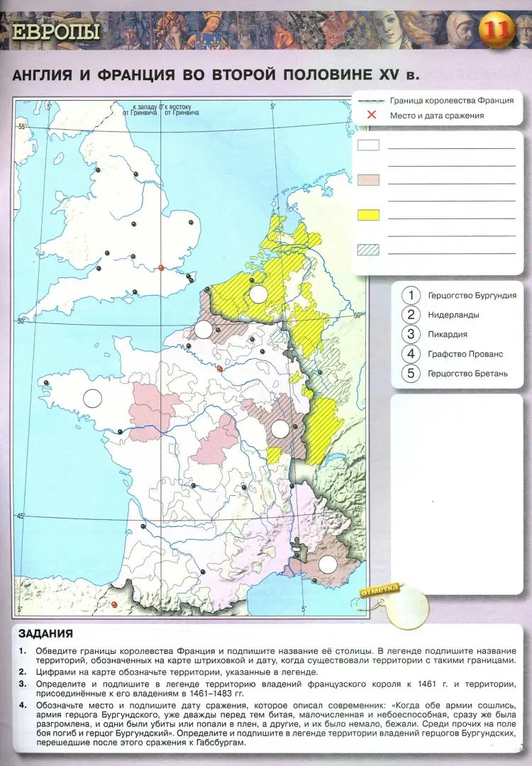Select the hatched legend pattern box
This screenshot has width=532, height=766.
368,250
